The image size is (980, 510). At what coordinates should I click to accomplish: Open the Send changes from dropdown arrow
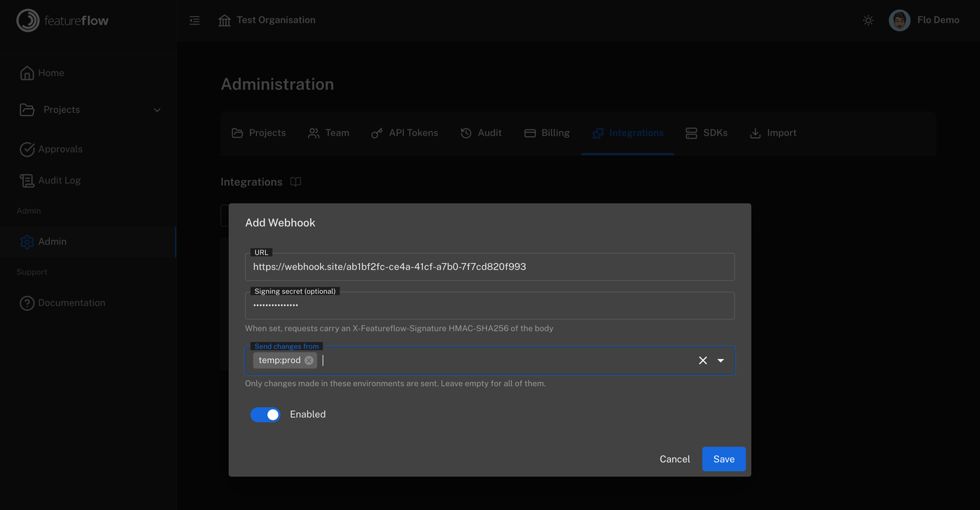pyautogui.click(x=721, y=360)
